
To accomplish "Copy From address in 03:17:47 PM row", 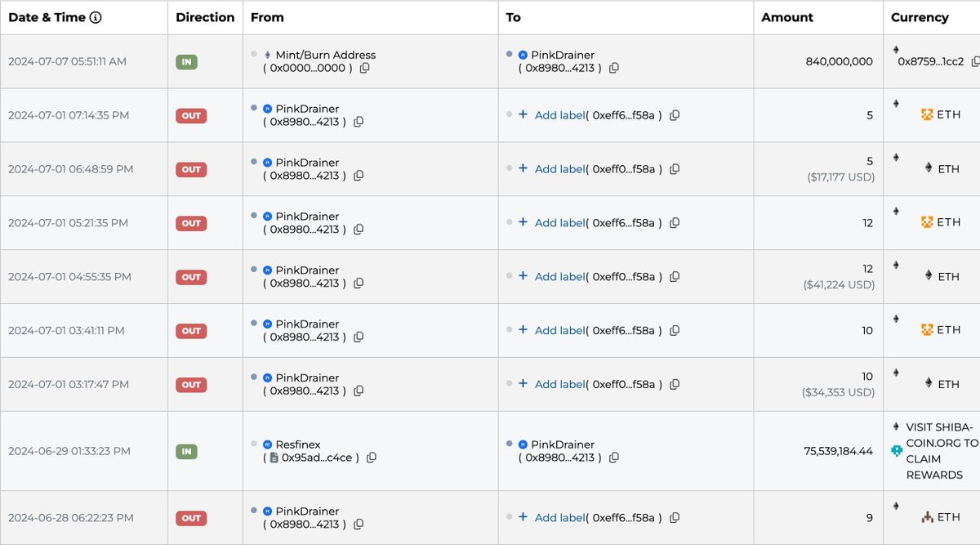I will tap(358, 391).
